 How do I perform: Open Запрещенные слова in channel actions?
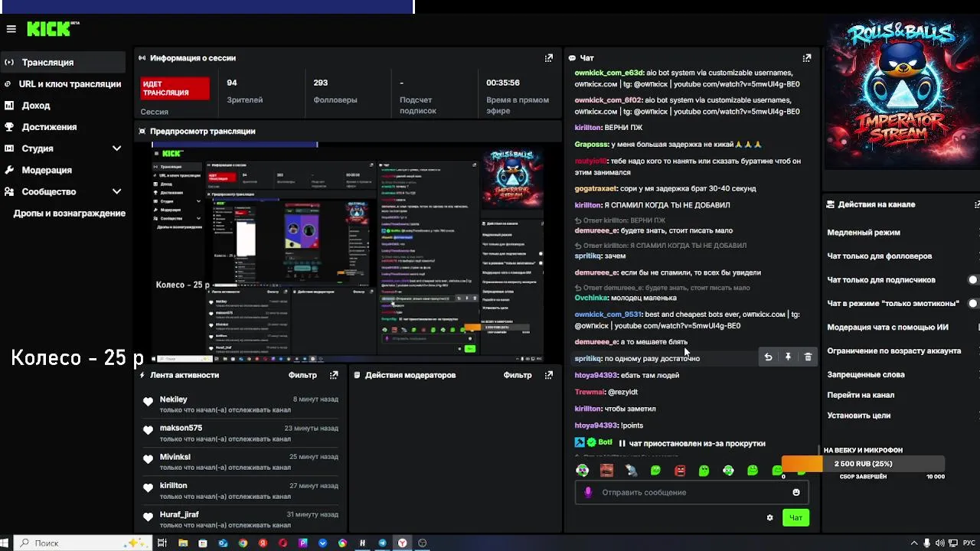point(866,375)
